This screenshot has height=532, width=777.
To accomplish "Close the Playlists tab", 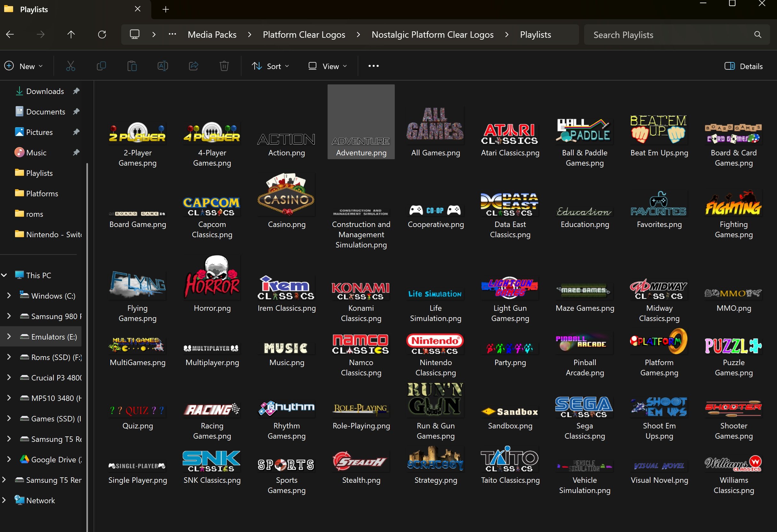I will pyautogui.click(x=138, y=9).
